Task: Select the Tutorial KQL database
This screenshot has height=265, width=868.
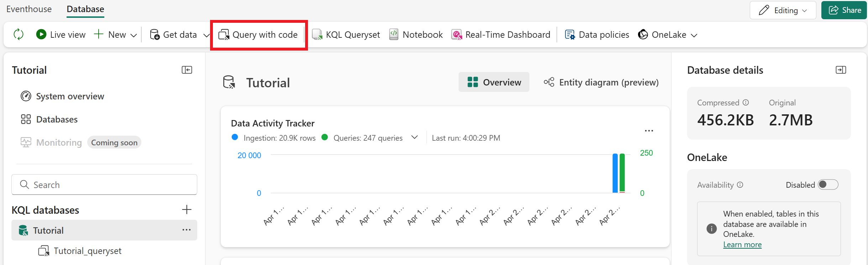Action: 104,230
